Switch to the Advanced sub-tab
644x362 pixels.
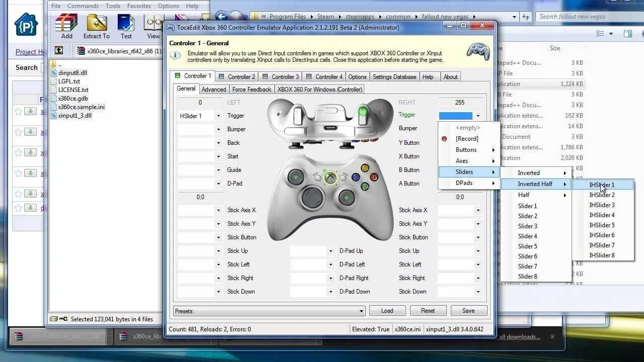pos(214,89)
